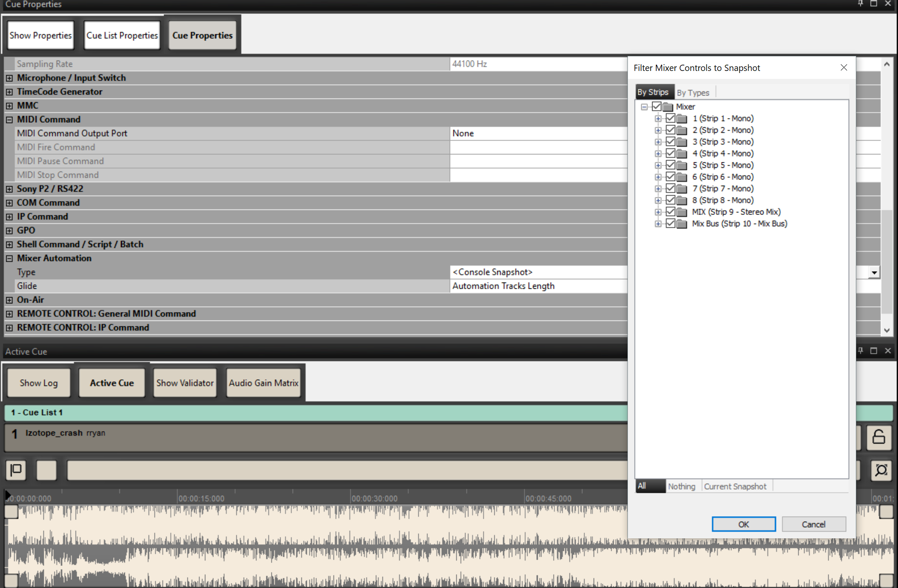This screenshot has width=898, height=588.
Task: Click the zoom magnifier icon beside the timeline
Action: pyautogui.click(x=881, y=470)
